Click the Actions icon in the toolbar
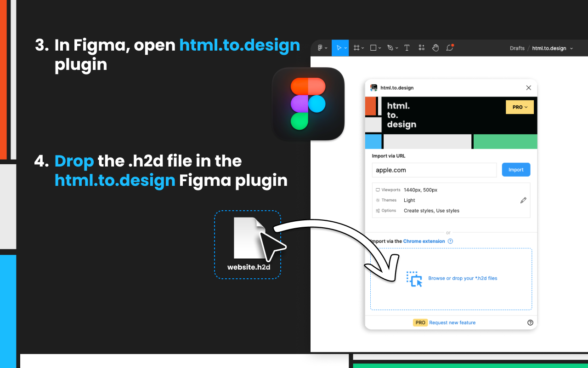The width and height of the screenshot is (588, 368). click(x=421, y=48)
